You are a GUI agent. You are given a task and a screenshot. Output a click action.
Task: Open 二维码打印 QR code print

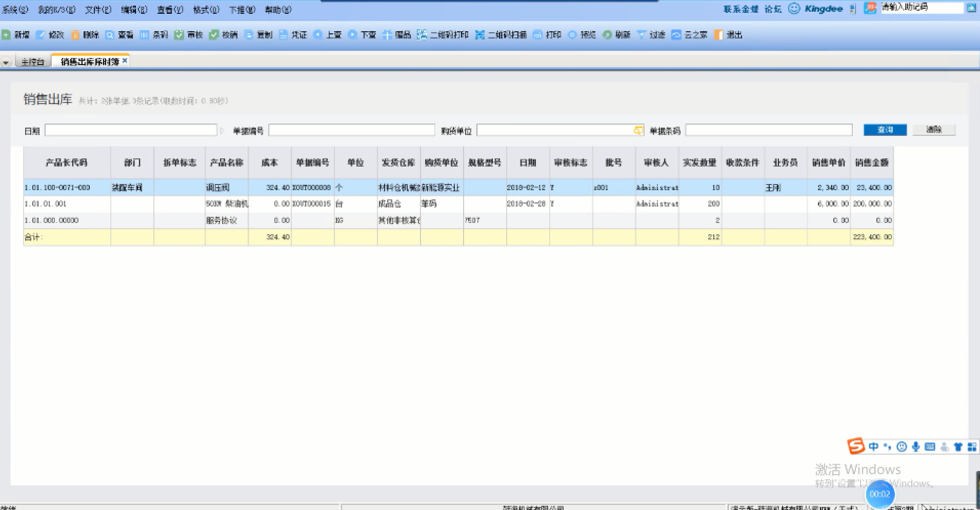click(422, 35)
